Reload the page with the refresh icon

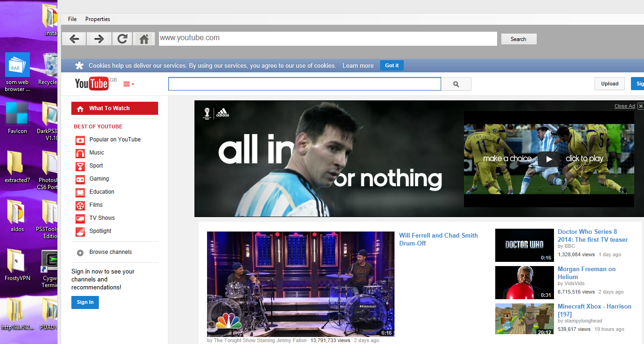[122, 39]
